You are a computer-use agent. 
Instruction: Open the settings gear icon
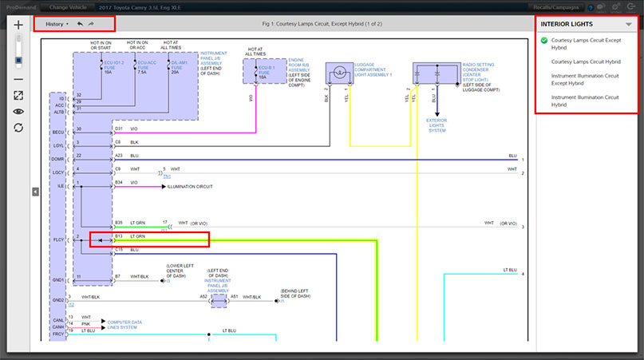tap(615, 7)
